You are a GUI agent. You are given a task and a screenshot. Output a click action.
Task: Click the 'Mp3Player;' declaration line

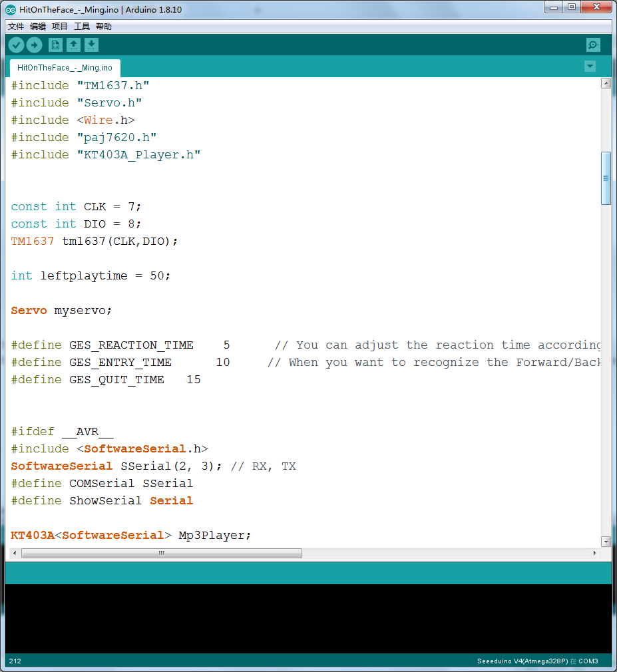[x=130, y=536]
